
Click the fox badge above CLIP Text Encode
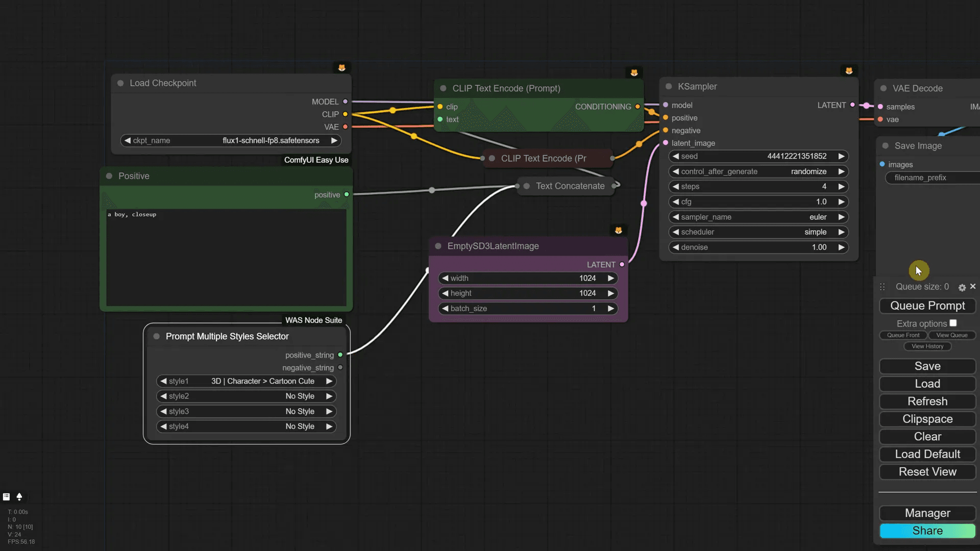tap(634, 72)
